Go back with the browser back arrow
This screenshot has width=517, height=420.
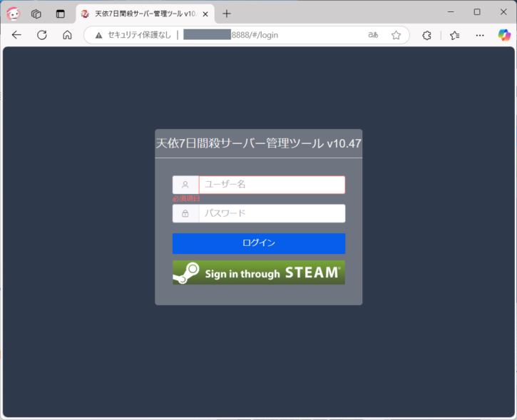[x=16, y=35]
